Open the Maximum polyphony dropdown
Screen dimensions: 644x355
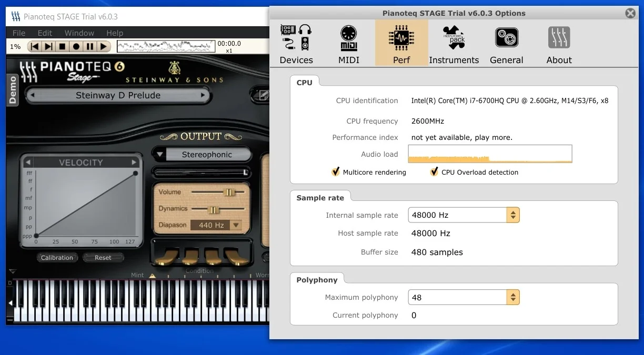513,298
